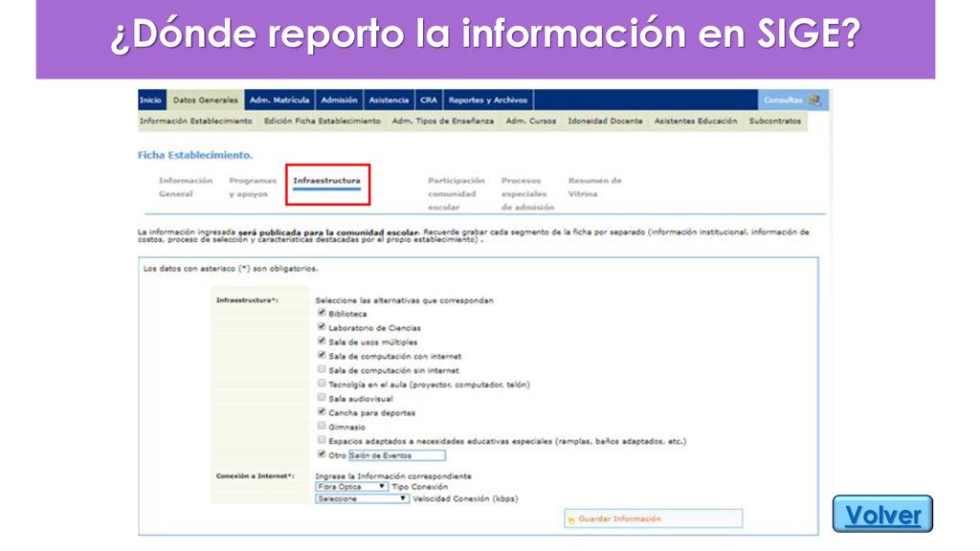This screenshot has width=980, height=551.
Task: Open Adm. Tipos de Enseñanza
Action: pos(443,121)
